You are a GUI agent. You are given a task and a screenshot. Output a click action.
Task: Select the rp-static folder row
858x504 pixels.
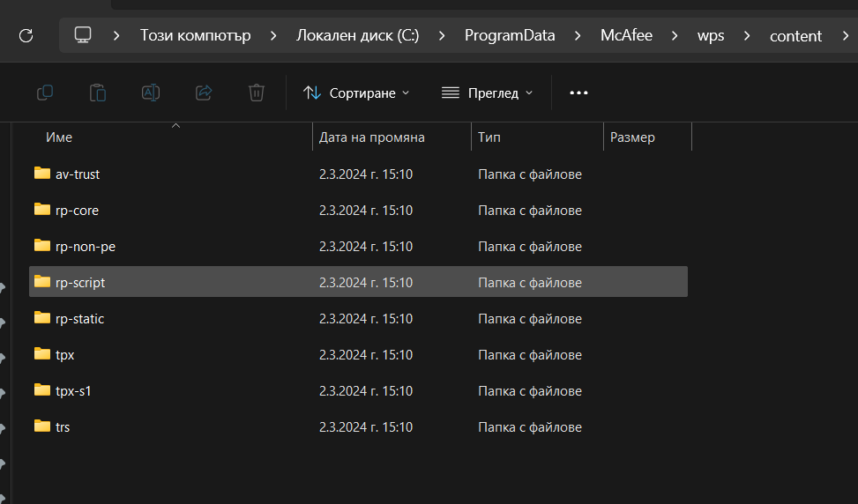click(79, 319)
